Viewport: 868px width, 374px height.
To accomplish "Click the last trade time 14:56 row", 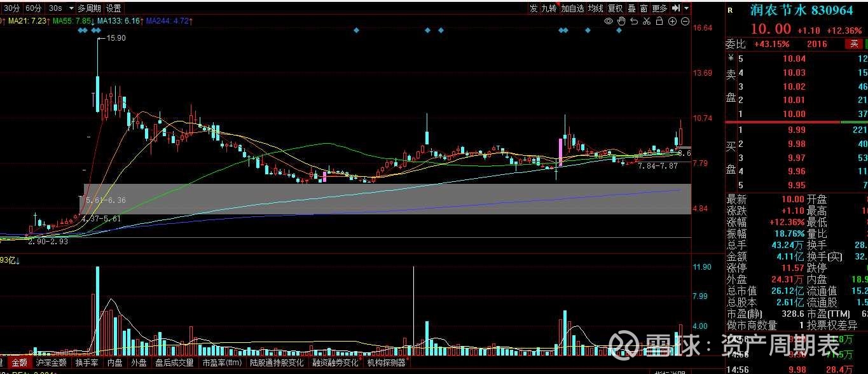I will 796,370.
